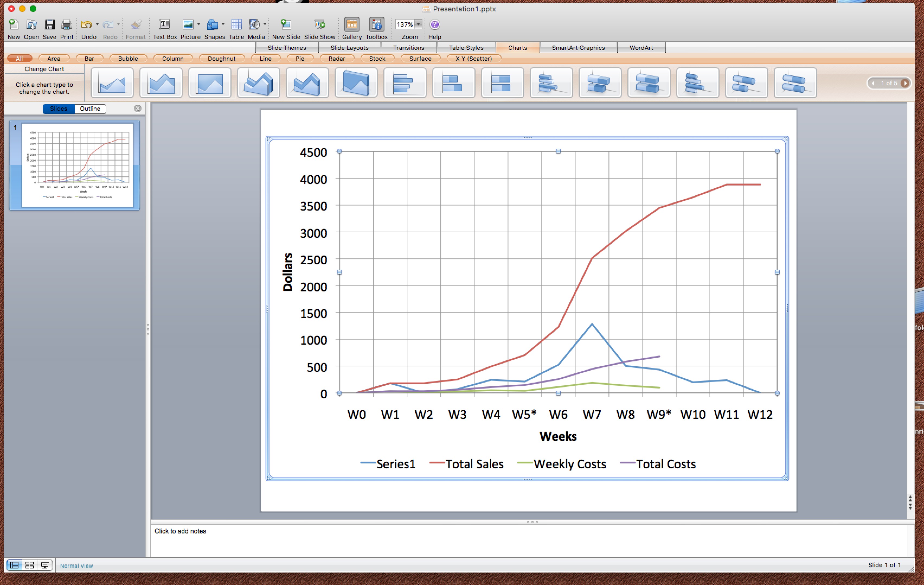Select the All chart category
This screenshot has height=585, width=924.
click(19, 58)
